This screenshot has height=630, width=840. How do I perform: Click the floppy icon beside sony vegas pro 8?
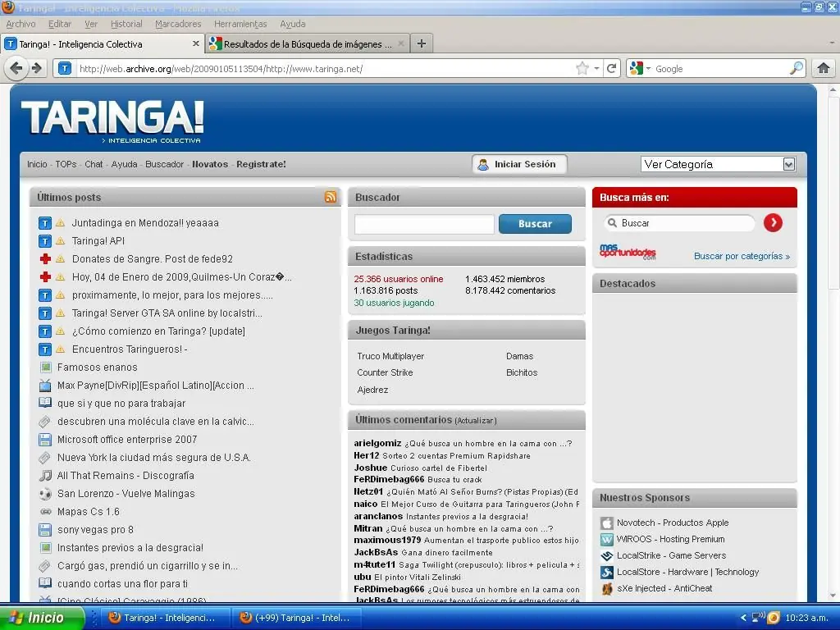46,530
